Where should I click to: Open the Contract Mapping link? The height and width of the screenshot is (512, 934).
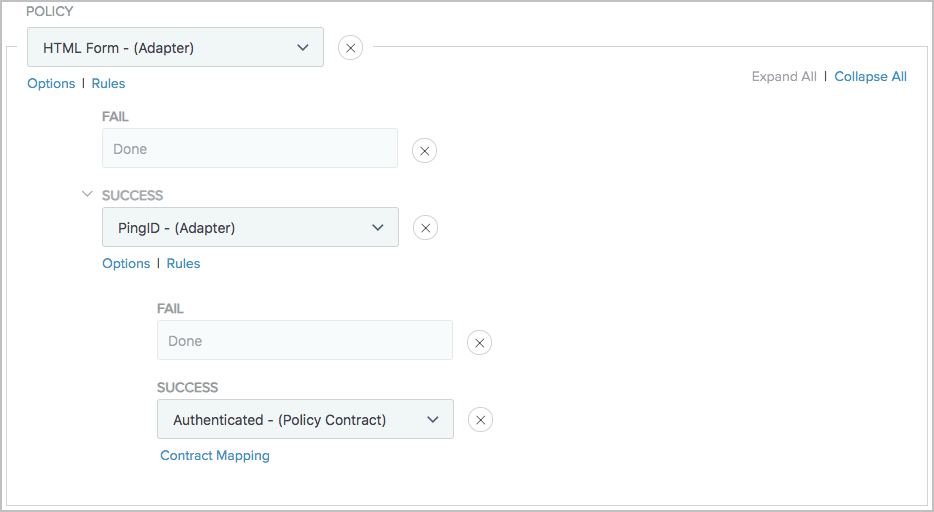[x=215, y=456]
